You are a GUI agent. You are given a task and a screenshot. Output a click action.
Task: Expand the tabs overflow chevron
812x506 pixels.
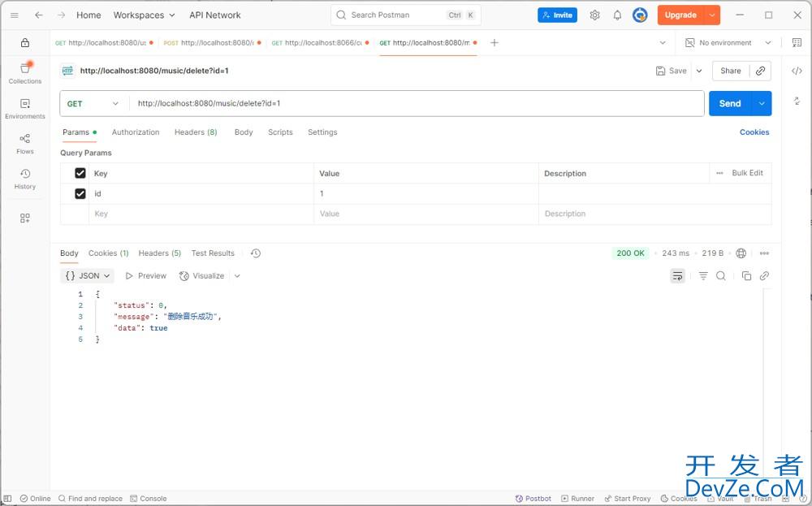tap(663, 42)
